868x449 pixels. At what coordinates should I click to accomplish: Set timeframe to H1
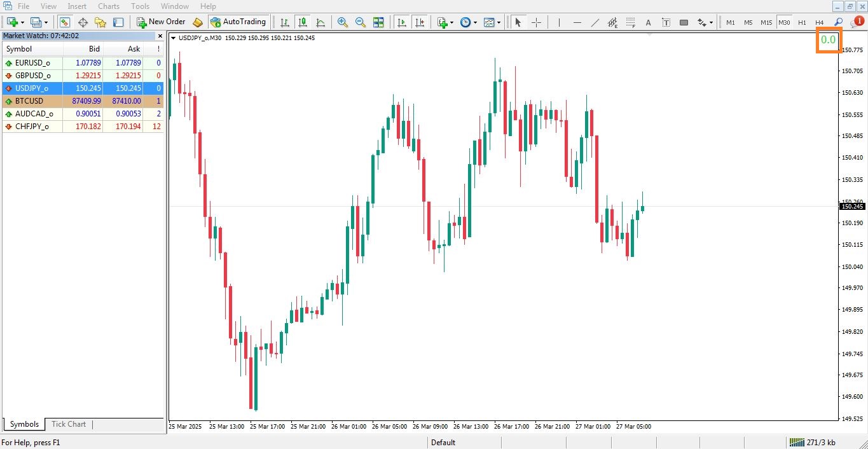(802, 22)
